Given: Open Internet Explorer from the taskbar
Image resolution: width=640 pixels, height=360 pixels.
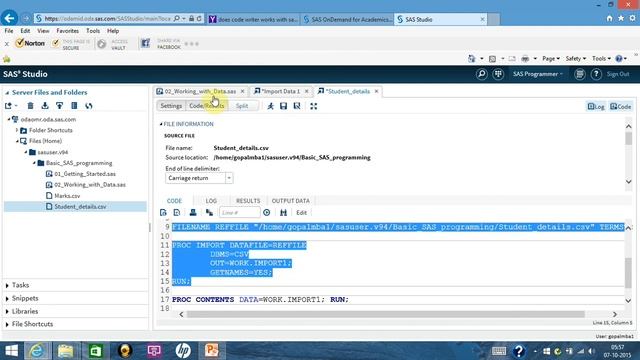Looking at the screenshot, I should (36, 351).
